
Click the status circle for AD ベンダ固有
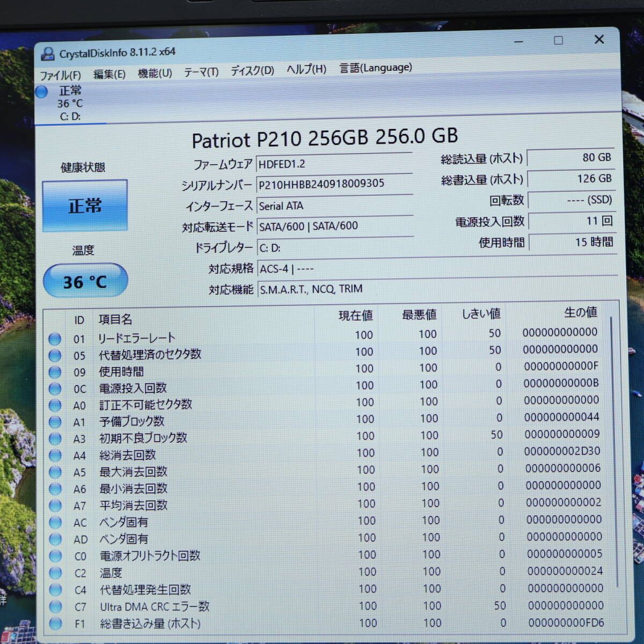coord(55,539)
